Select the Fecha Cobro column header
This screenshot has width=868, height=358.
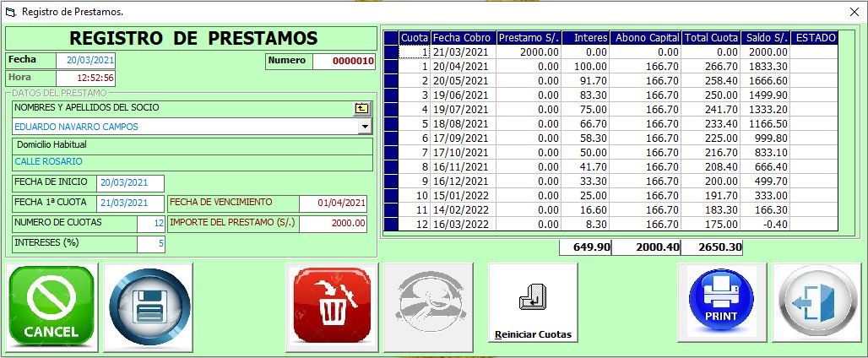[462, 38]
